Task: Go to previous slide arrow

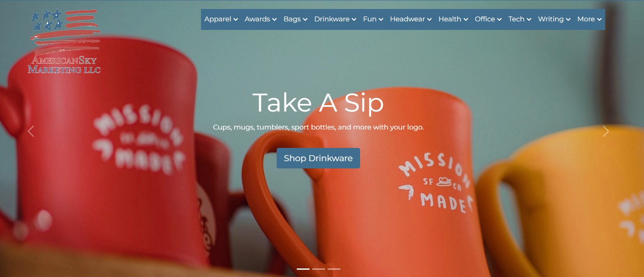Action: [x=31, y=131]
